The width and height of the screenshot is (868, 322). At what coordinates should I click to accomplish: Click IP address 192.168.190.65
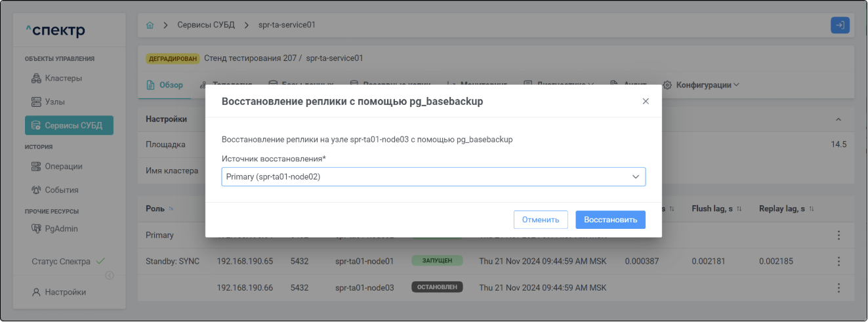245,261
